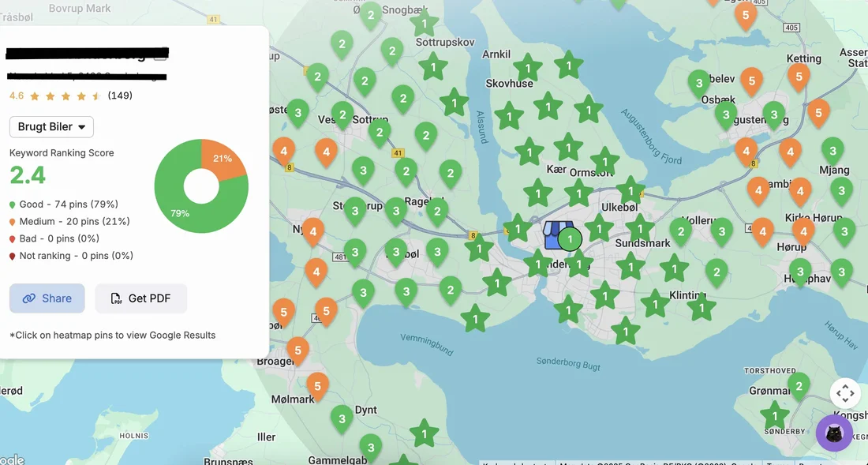Click the green 3 pin beside Dynt
Image resolution: width=868 pixels, height=465 pixels.
(x=342, y=419)
